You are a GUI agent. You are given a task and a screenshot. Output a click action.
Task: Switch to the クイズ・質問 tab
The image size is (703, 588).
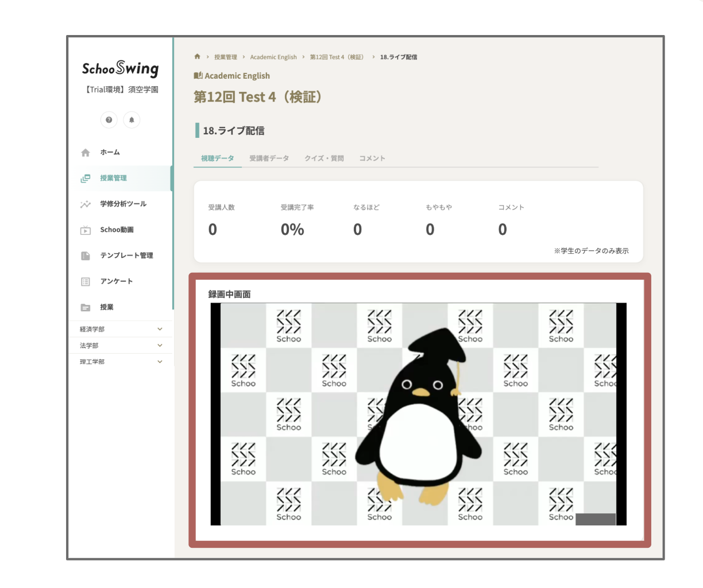[324, 158]
